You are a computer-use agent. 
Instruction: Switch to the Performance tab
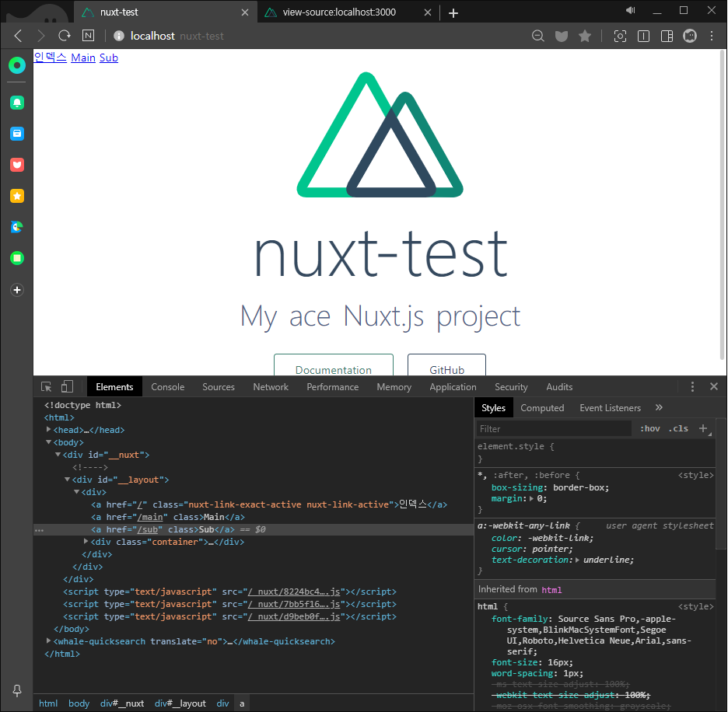pos(332,386)
